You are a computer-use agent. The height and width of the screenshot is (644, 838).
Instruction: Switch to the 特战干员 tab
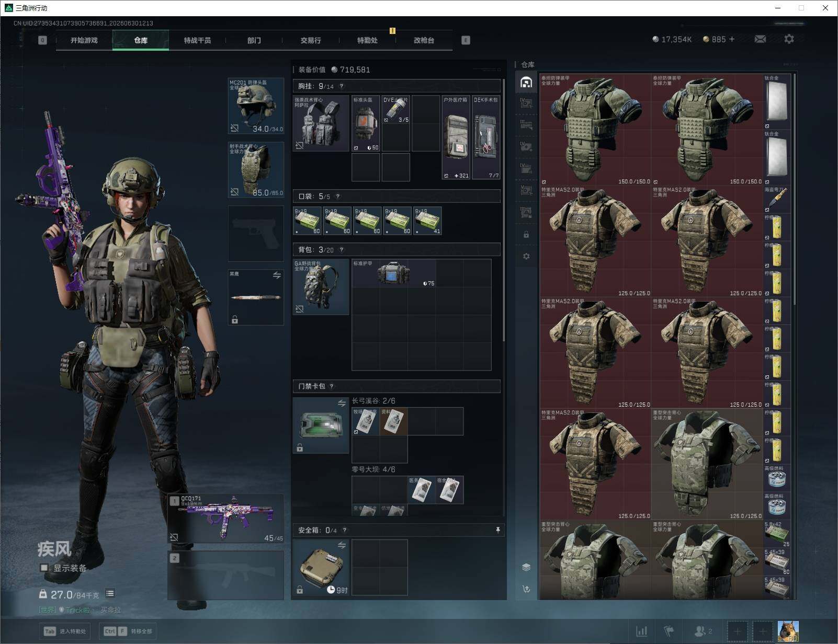(197, 40)
